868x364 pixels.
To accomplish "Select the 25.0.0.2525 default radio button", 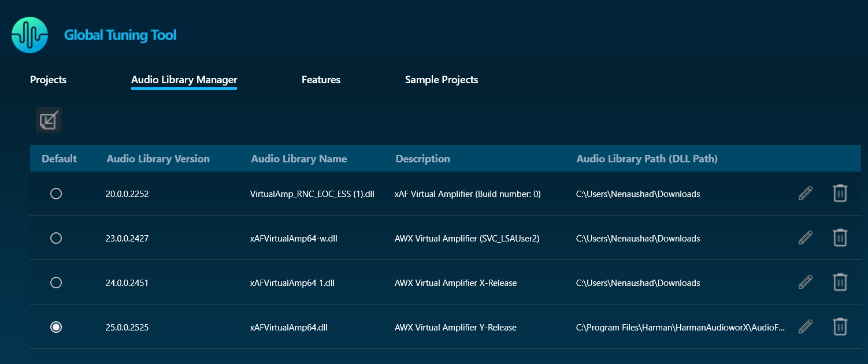I will (56, 327).
